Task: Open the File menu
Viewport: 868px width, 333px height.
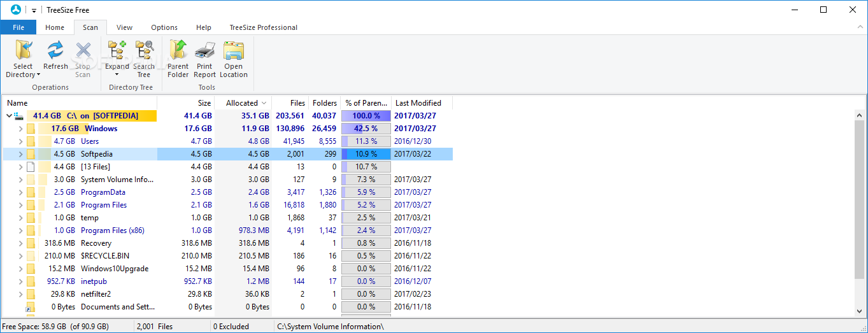Action: coord(18,27)
